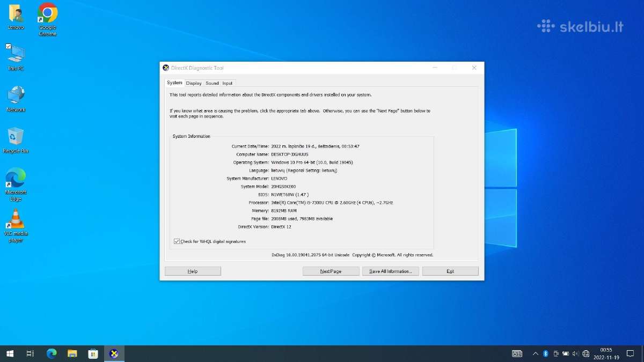Switch to the Sound tab

pos(212,83)
